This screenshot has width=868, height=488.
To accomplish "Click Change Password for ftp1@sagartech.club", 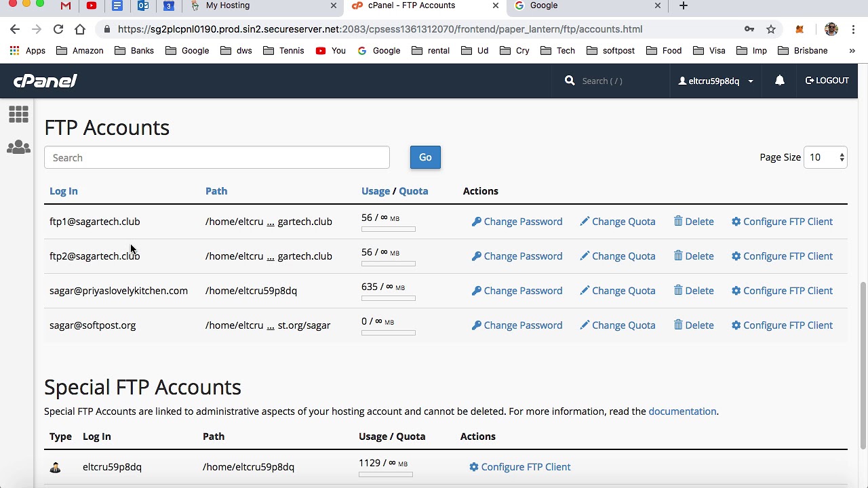I will point(517,222).
